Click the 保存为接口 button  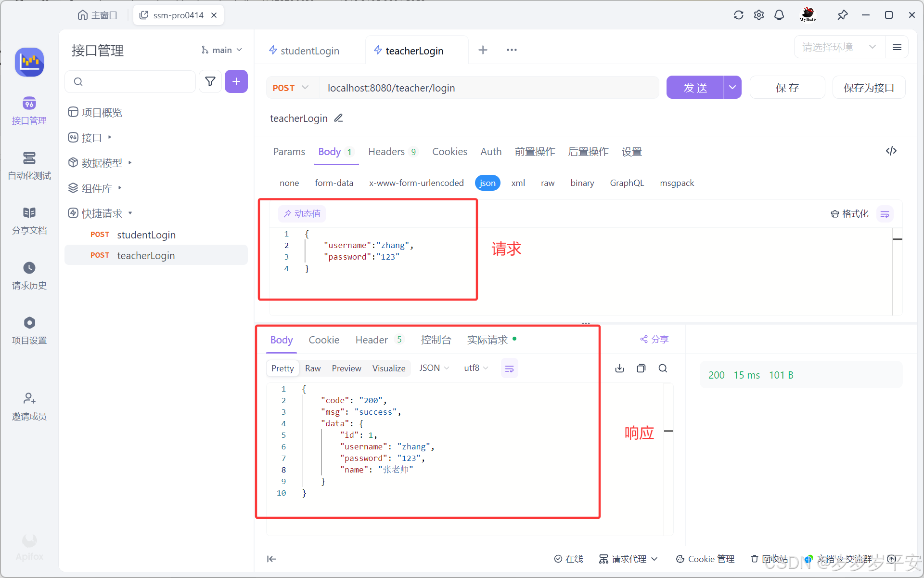point(868,88)
